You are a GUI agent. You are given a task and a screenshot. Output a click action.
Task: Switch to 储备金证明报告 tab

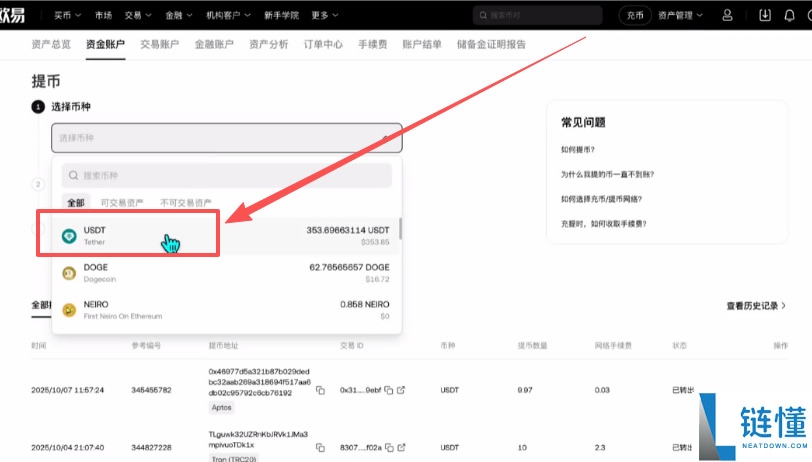click(491, 45)
